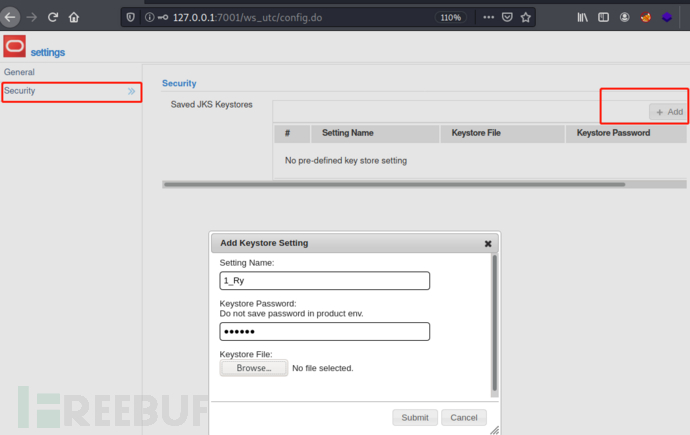Open the Library bookmarks icon
Screen dimensions: 690x435
(582, 17)
